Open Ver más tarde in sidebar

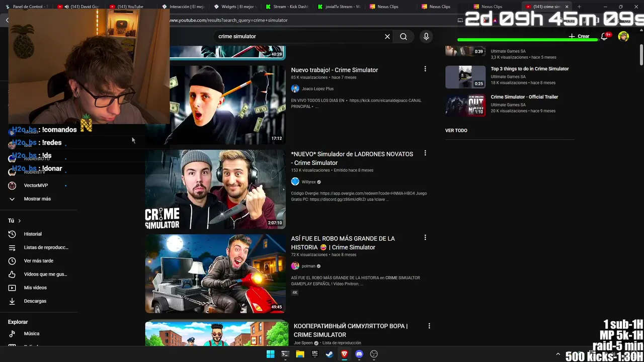38,261
